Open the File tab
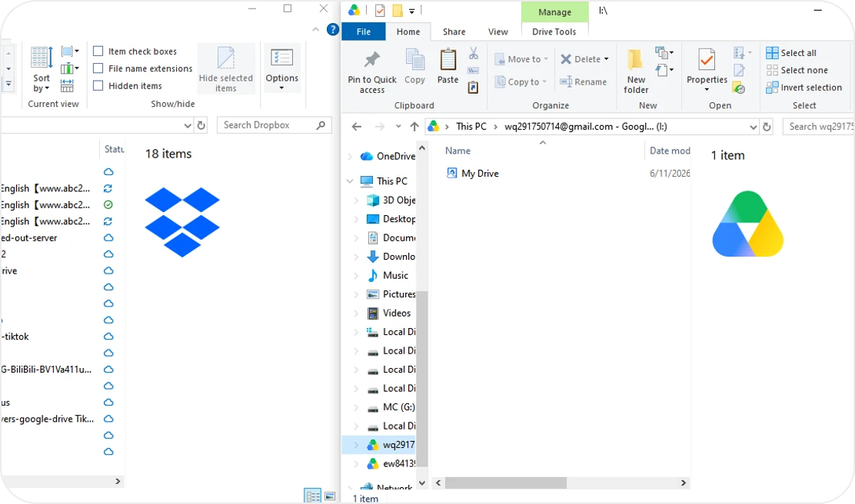 [x=364, y=31]
